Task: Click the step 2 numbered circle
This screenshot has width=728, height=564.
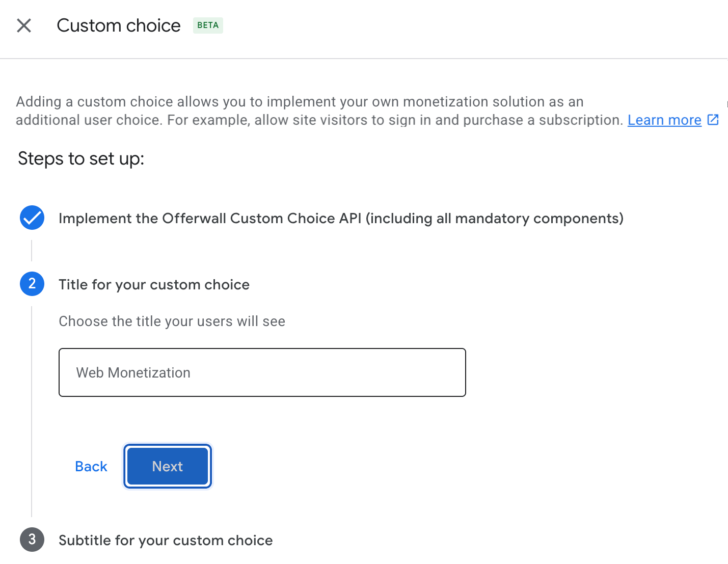Action: (x=32, y=284)
